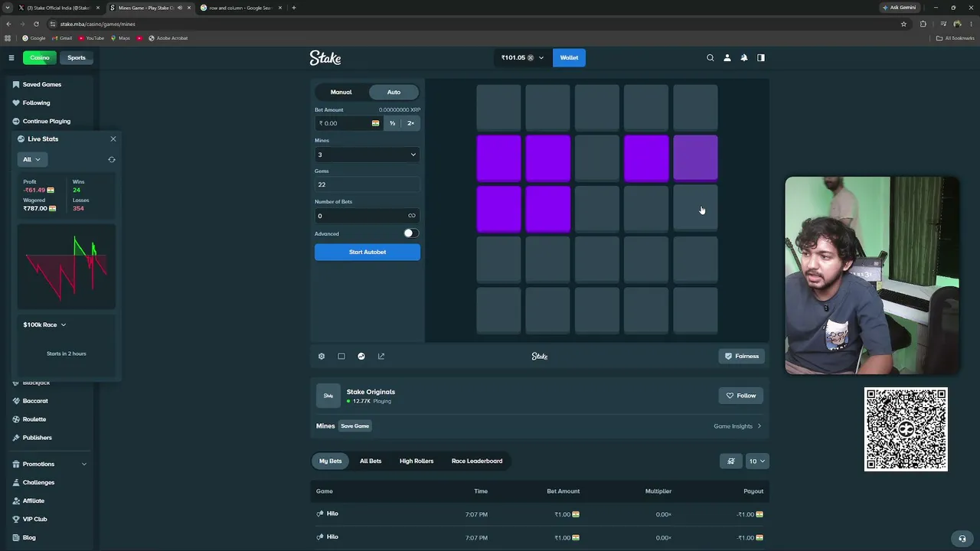Switch to My Bets tab

pyautogui.click(x=331, y=461)
